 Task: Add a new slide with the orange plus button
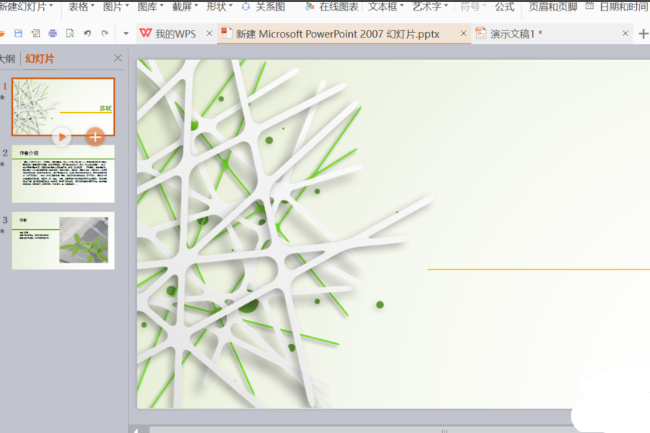[95, 137]
